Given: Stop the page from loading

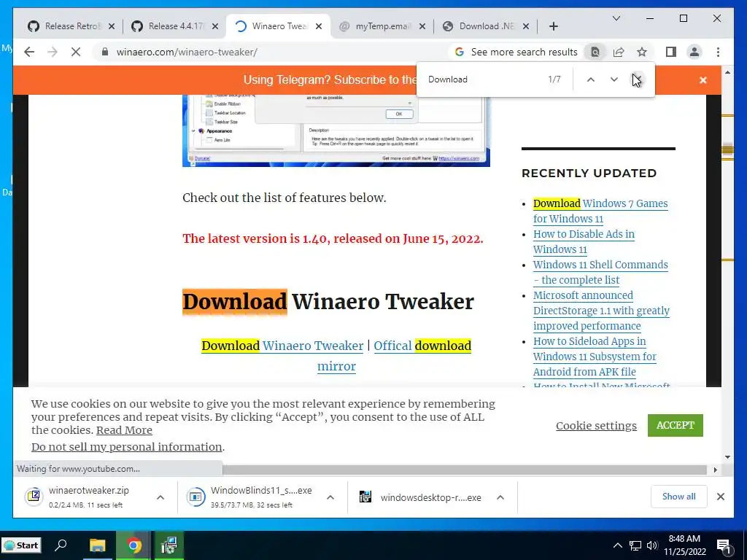Looking at the screenshot, I should 76,52.
